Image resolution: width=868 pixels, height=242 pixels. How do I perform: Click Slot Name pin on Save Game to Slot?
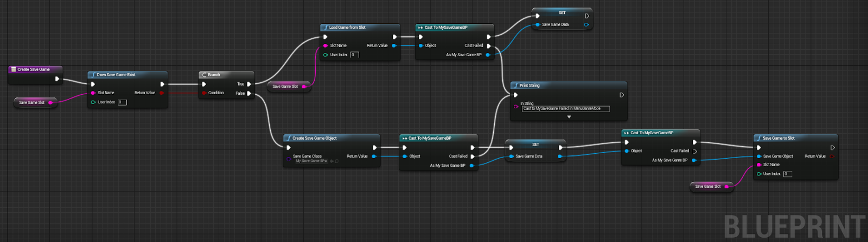pos(759,165)
